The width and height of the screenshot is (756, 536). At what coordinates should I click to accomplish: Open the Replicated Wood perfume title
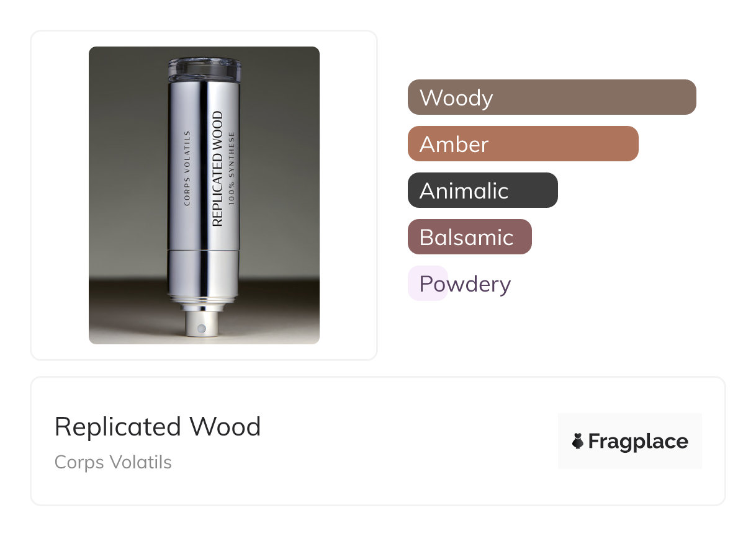[158, 427]
